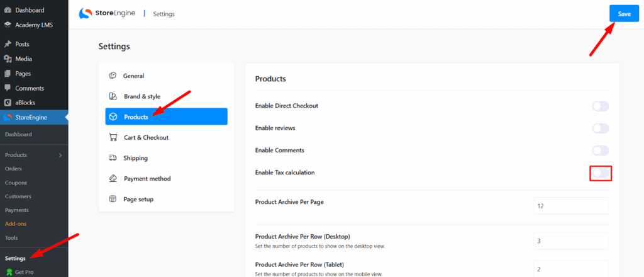Click the Cart & Checkout cart icon
The width and height of the screenshot is (644, 277).
tap(113, 137)
